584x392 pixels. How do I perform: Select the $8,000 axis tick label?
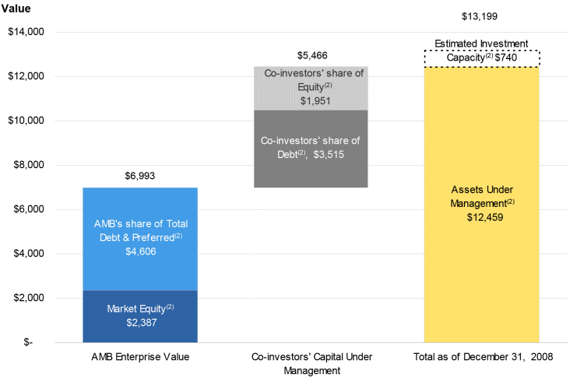coord(30,165)
